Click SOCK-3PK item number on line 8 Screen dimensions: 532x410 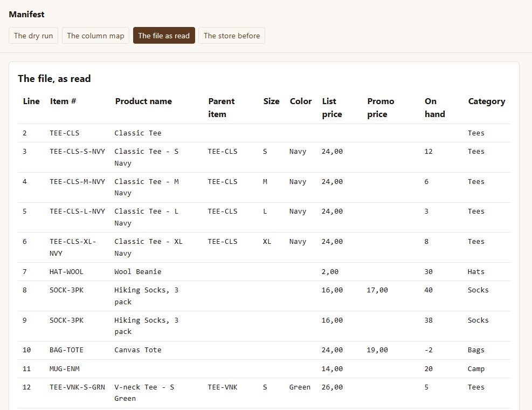(66, 290)
